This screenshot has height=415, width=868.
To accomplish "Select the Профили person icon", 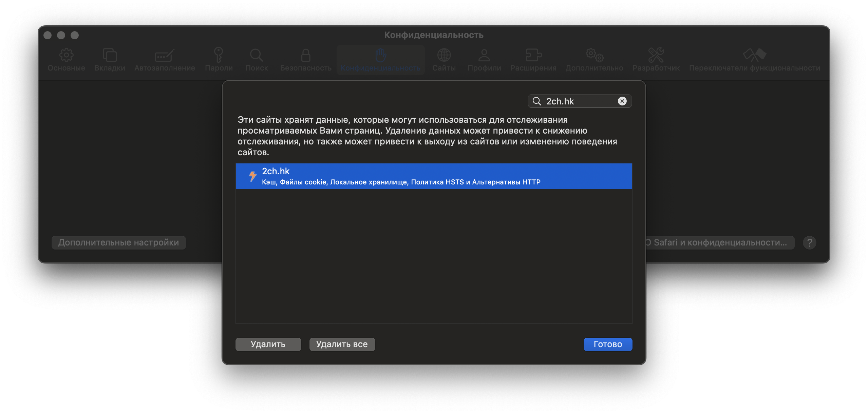I will (484, 55).
